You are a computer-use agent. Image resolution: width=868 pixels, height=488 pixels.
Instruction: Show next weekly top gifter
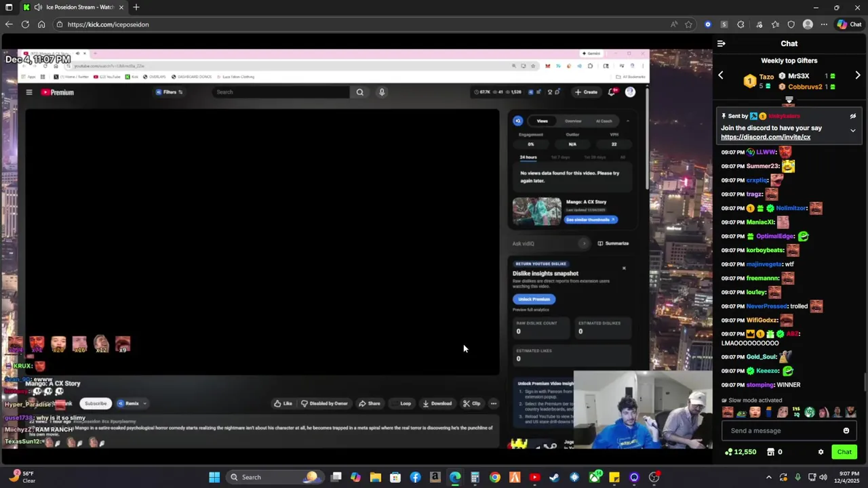point(858,76)
